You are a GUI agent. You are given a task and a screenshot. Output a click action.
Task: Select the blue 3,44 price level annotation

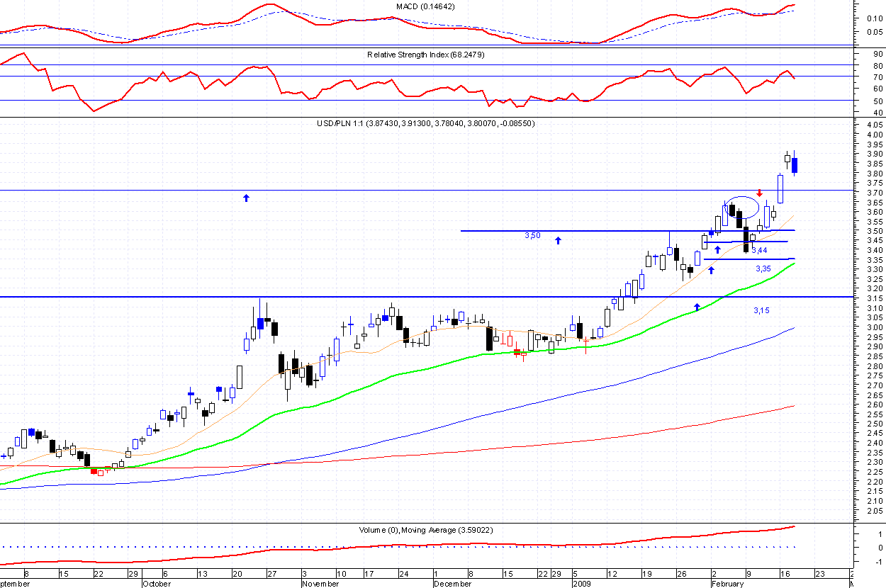[759, 251]
